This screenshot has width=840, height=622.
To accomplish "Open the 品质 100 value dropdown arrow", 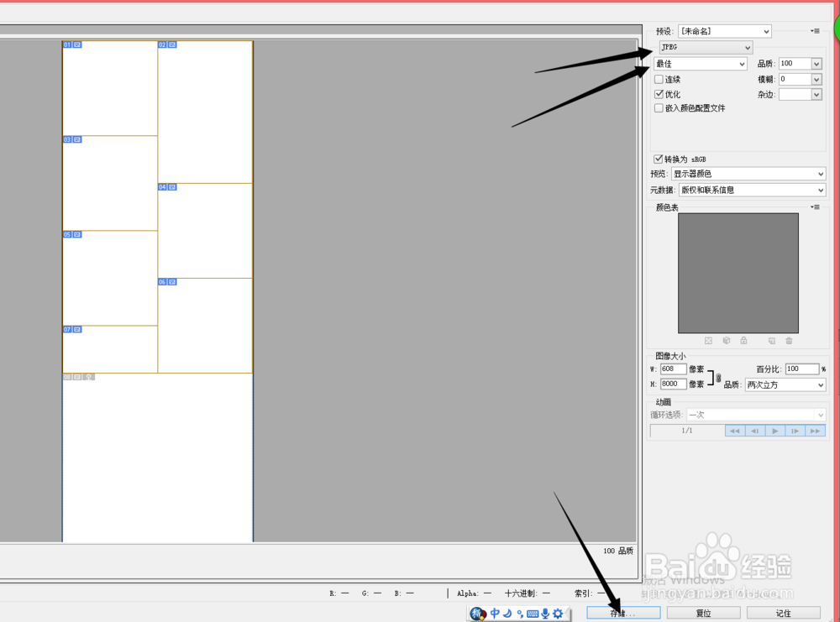I will click(816, 64).
